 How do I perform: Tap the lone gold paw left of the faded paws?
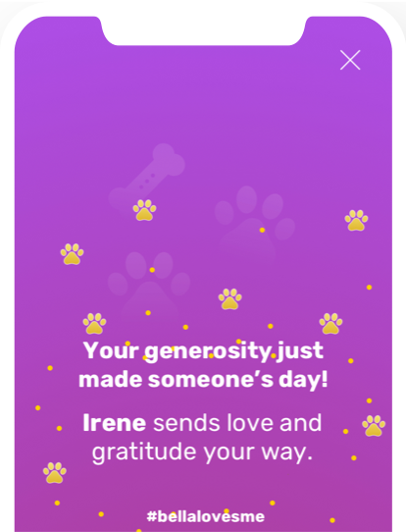[x=72, y=254]
